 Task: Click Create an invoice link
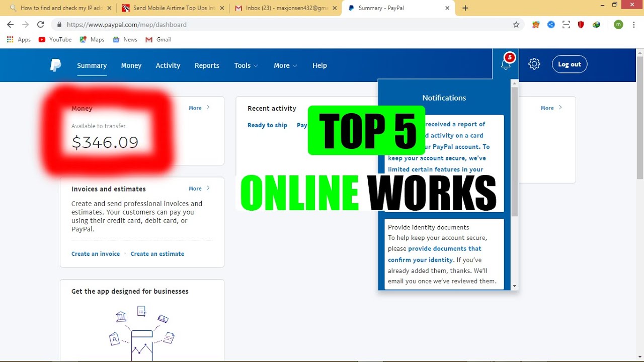(x=96, y=254)
